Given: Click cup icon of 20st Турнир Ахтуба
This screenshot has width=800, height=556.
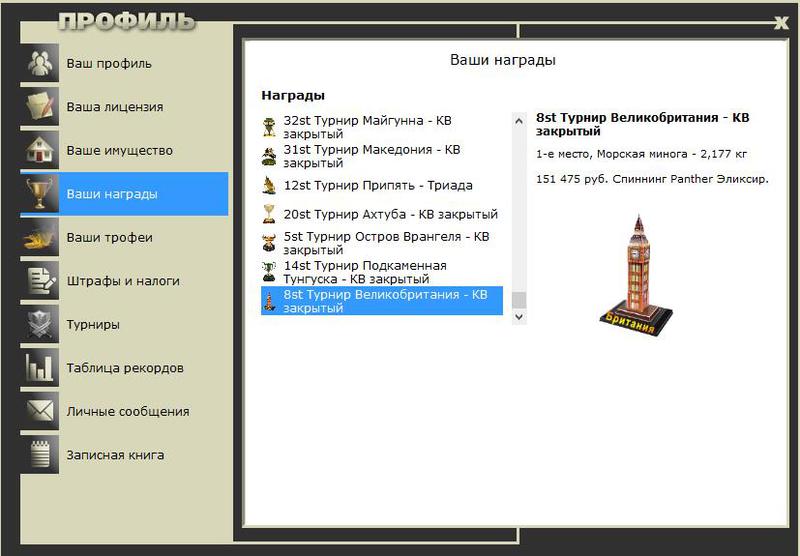Looking at the screenshot, I should (x=269, y=214).
